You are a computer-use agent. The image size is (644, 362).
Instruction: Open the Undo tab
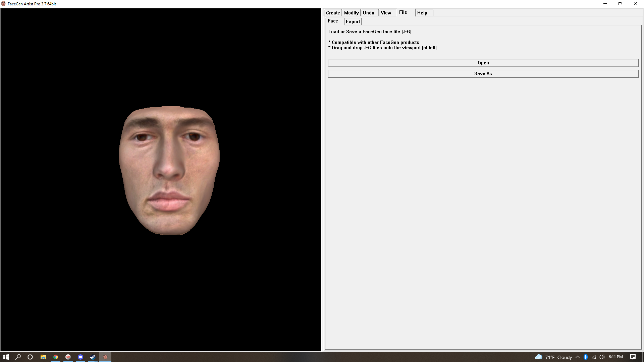click(x=368, y=13)
